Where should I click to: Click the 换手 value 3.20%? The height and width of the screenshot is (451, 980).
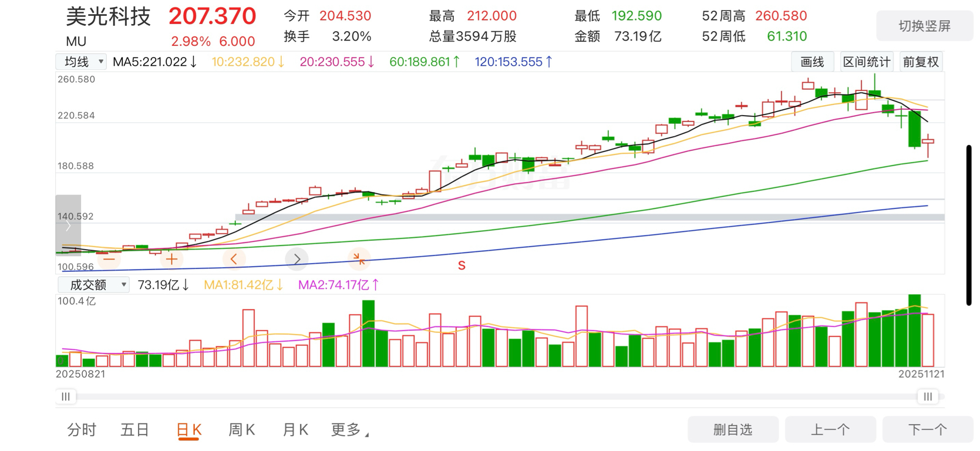click(351, 36)
